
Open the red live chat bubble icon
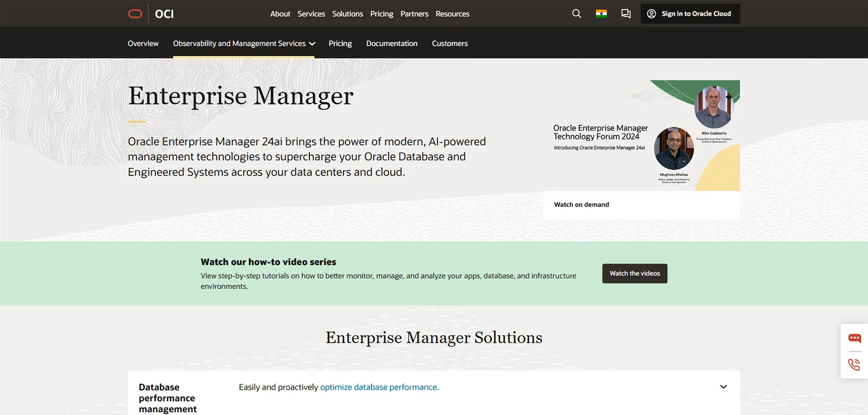(x=855, y=338)
